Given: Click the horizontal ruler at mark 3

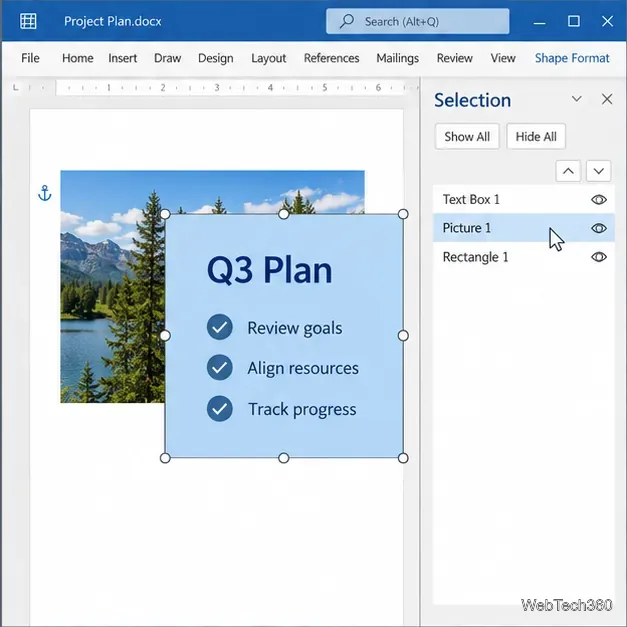Looking at the screenshot, I should click(x=217, y=87).
